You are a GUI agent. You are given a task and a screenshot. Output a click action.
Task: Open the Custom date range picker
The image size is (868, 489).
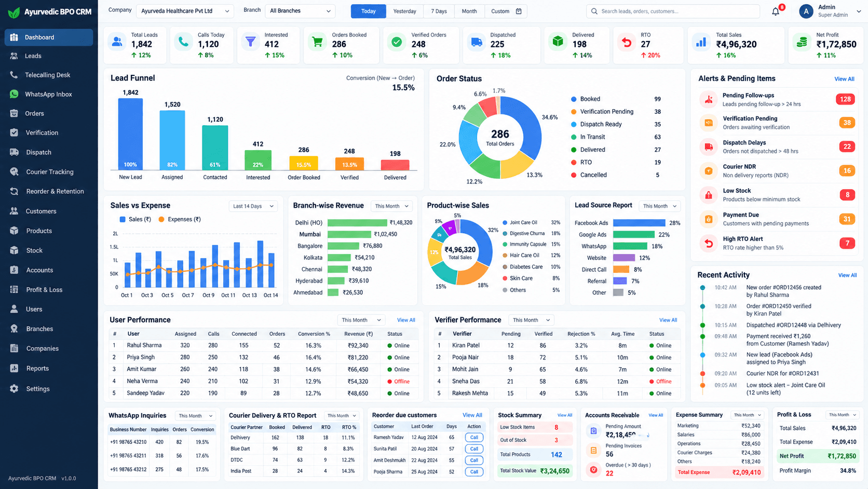506,11
